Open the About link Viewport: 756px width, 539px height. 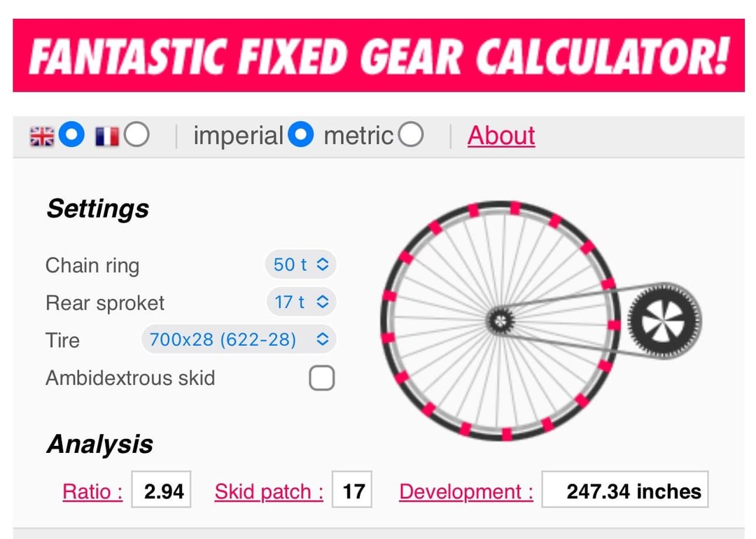(x=501, y=136)
